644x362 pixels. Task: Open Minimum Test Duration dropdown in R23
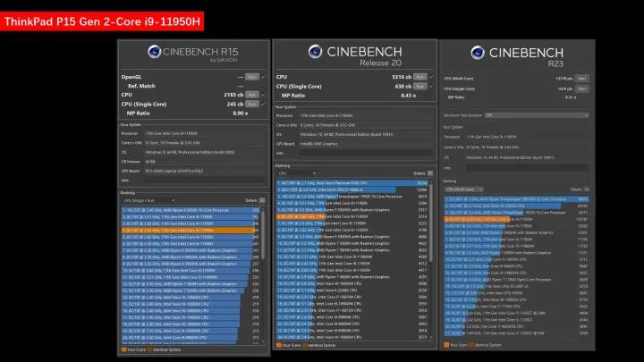pos(537,115)
